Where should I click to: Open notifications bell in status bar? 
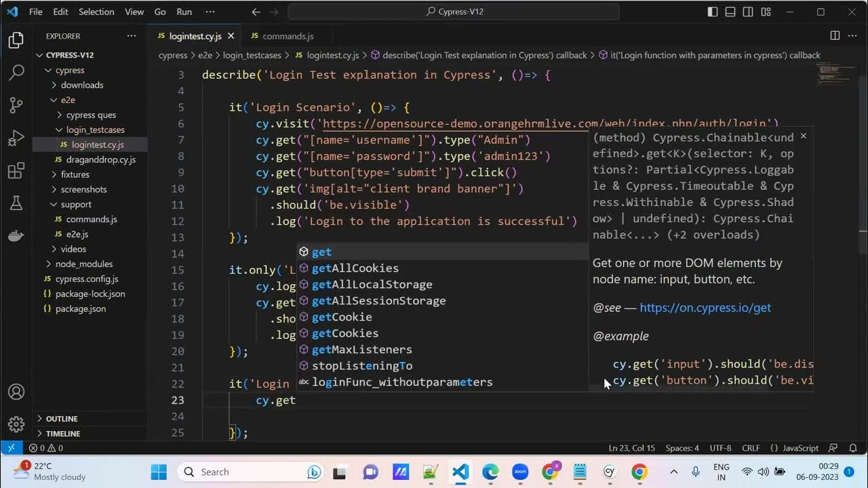click(853, 448)
